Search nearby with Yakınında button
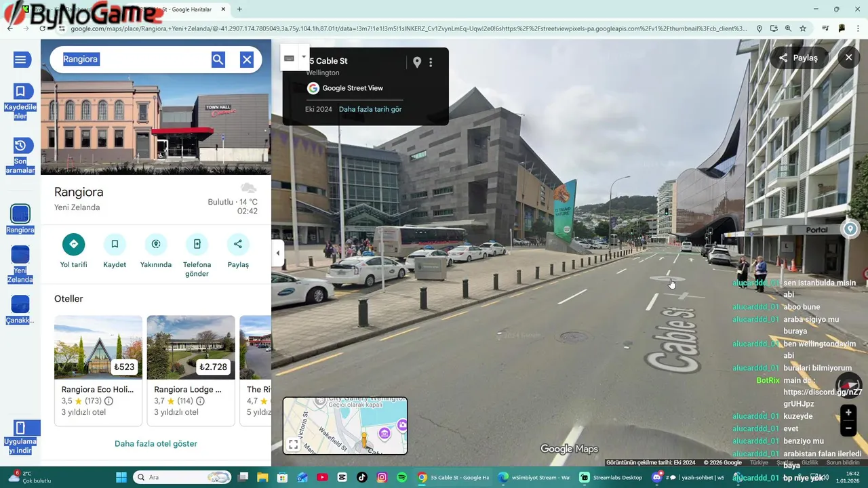Viewport: 868px width, 488px height. coord(156,251)
